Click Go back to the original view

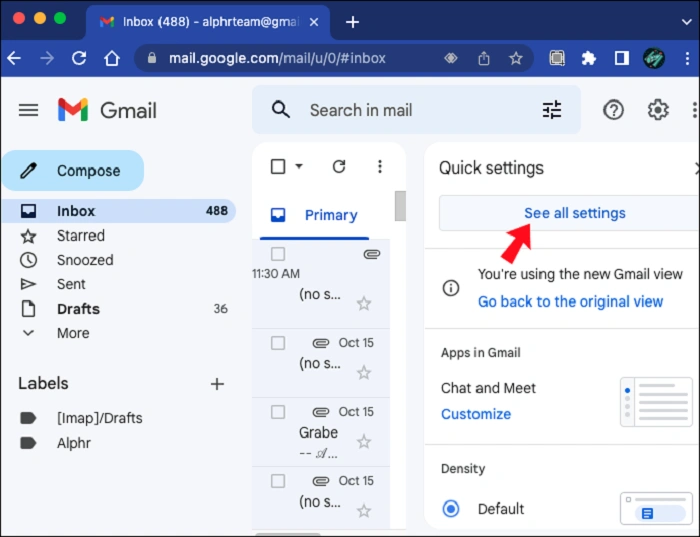tap(570, 301)
